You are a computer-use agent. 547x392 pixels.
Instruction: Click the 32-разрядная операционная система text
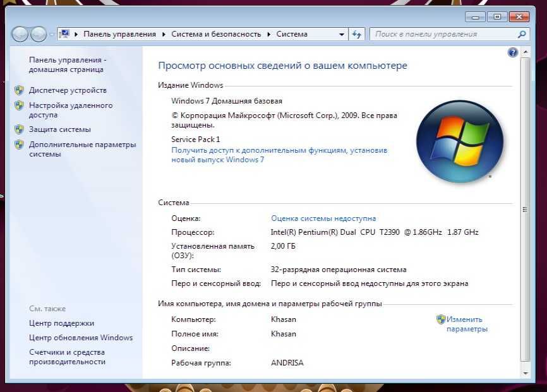coord(339,270)
